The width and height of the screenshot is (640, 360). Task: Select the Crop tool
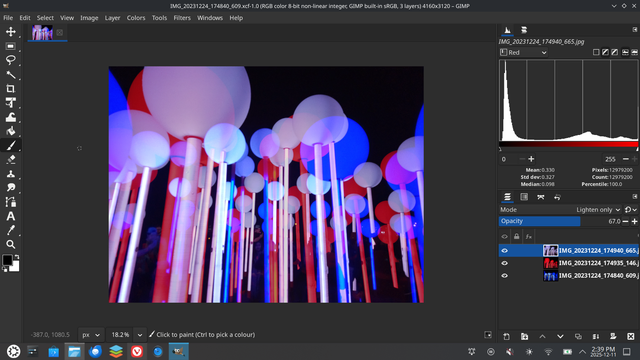coord(11,89)
